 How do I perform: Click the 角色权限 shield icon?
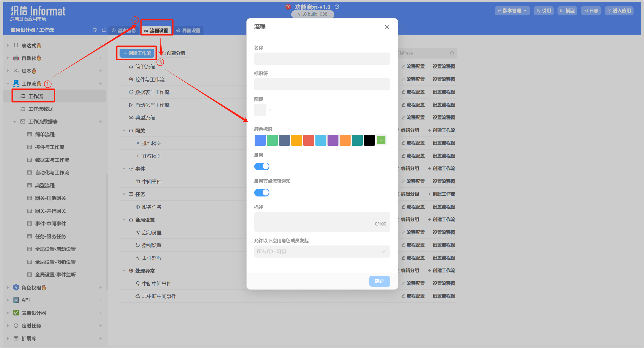point(16,287)
